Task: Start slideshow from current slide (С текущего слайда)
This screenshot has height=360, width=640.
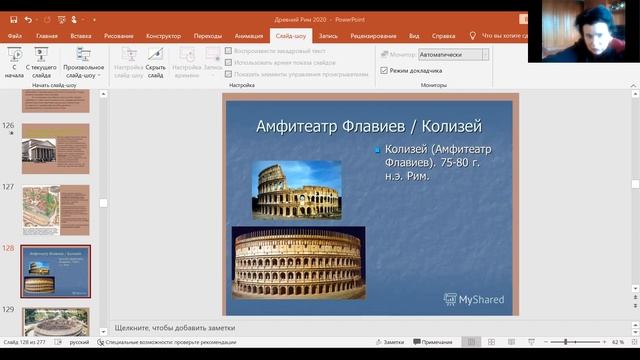Action: (41, 62)
